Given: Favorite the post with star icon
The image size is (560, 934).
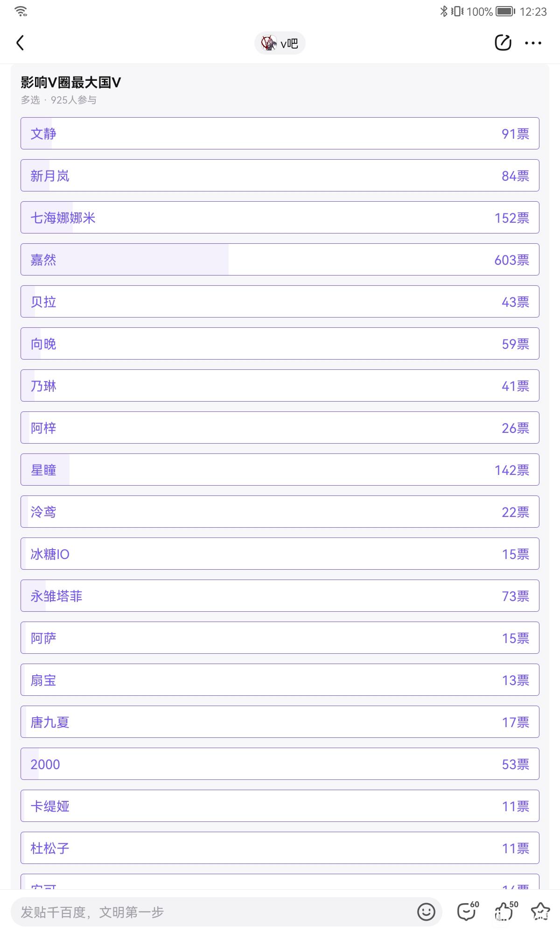Looking at the screenshot, I should [540, 912].
